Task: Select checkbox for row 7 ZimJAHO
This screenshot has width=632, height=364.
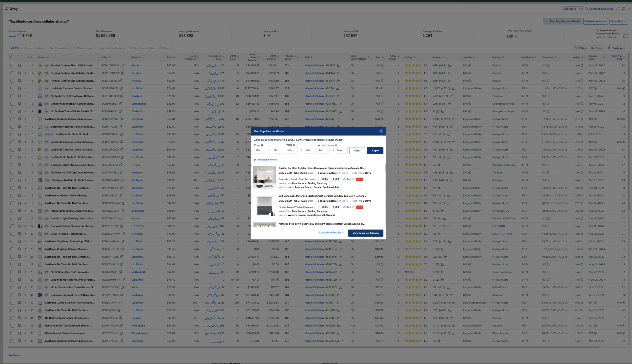Action: click(x=12, y=111)
